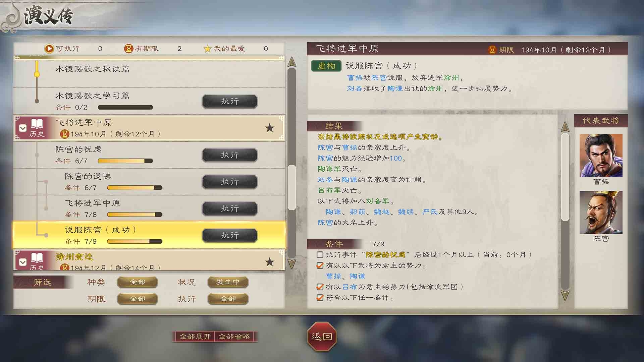Select the 全部省略 option

pyautogui.click(x=234, y=337)
